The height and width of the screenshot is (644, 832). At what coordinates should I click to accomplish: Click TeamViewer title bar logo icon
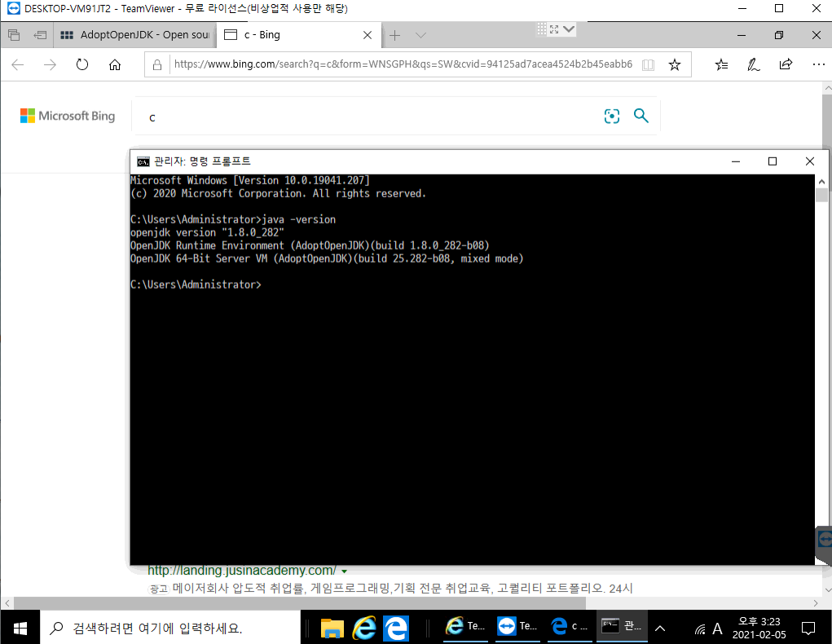click(x=13, y=8)
